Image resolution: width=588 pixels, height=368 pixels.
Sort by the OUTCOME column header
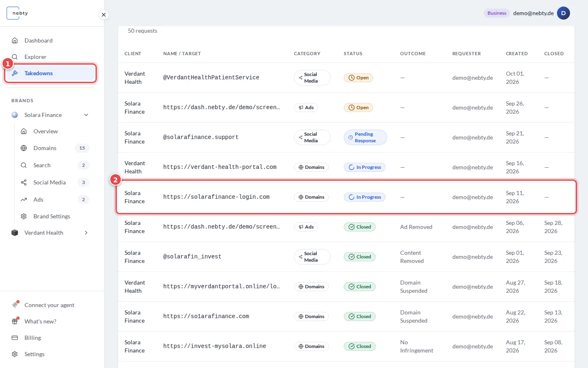click(413, 54)
